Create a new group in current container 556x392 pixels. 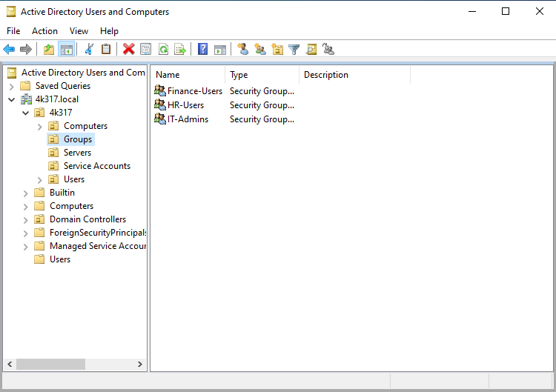pyautogui.click(x=260, y=49)
